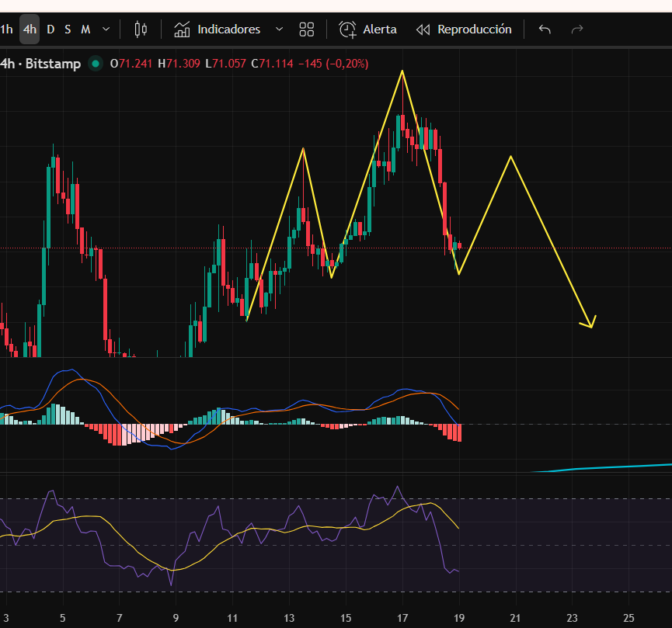Expand the timeframe dropdown chevron
Image resolution: width=672 pixels, height=628 pixels.
(x=106, y=29)
